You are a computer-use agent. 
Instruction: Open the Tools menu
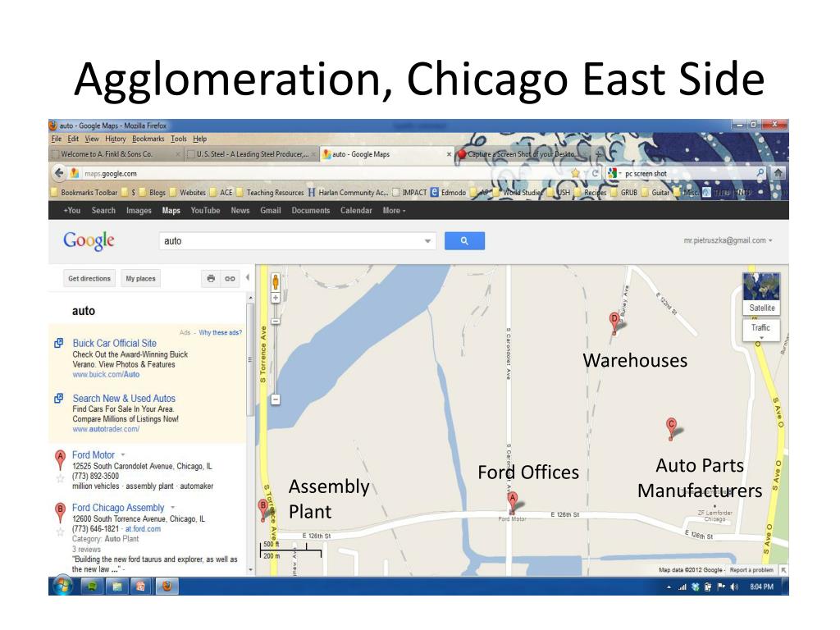178,139
